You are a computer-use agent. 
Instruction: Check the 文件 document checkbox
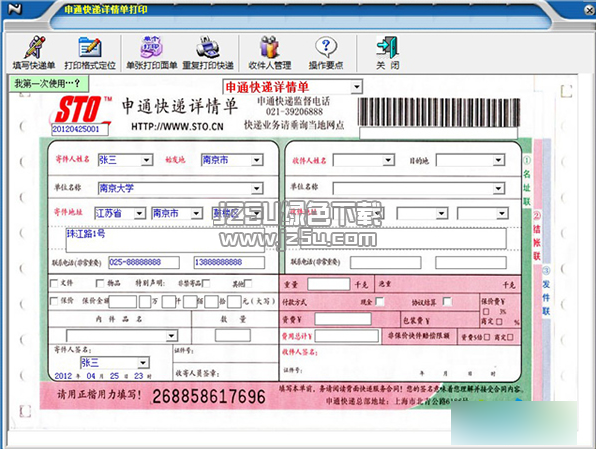(54, 283)
